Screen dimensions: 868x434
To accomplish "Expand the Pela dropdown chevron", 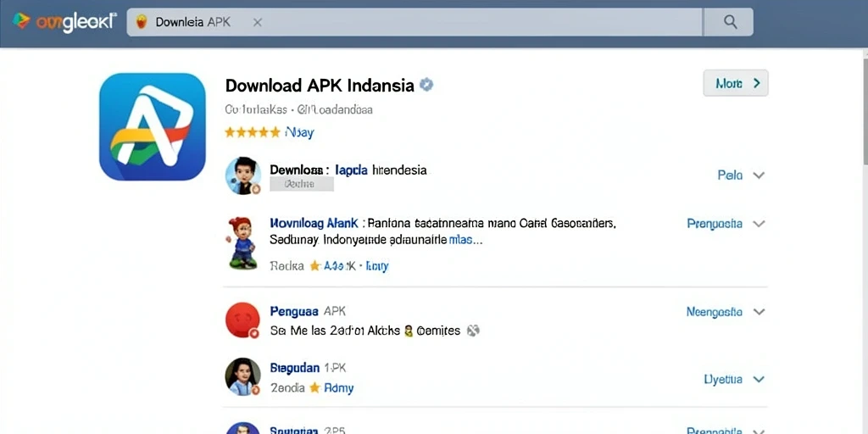I will [x=759, y=175].
